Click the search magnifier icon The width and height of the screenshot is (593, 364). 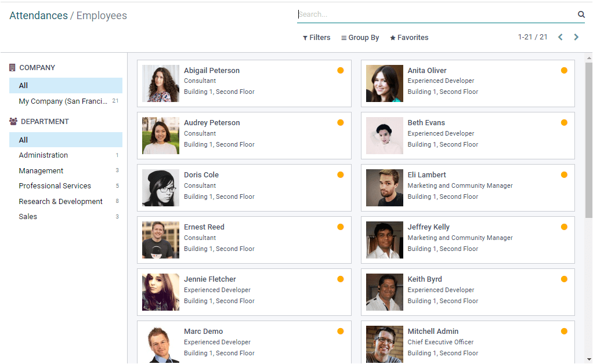pos(581,14)
